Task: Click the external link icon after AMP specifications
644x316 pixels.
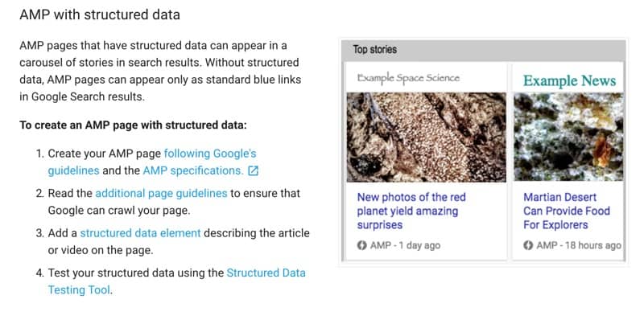Action: 254,170
